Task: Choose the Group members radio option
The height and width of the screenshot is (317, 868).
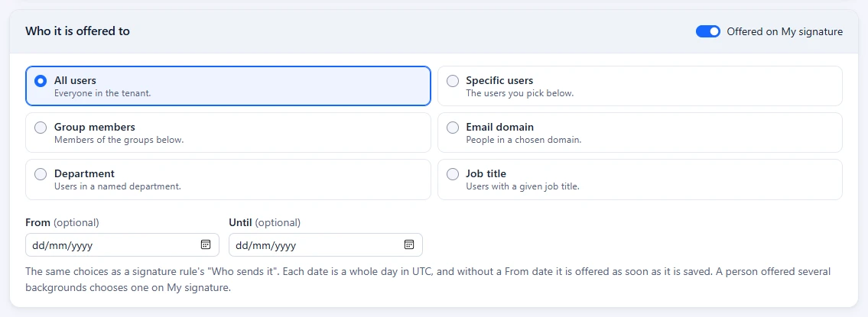Action: click(x=41, y=128)
